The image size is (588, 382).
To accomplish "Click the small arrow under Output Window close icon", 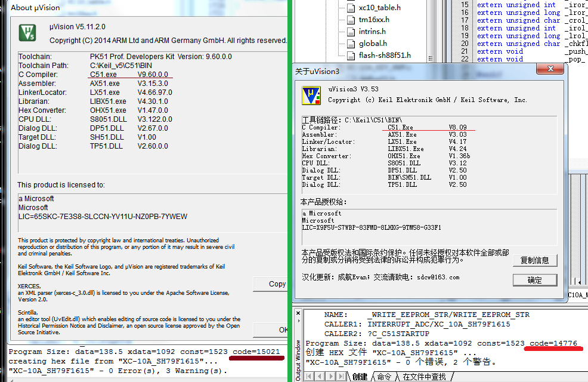I will [299, 321].
